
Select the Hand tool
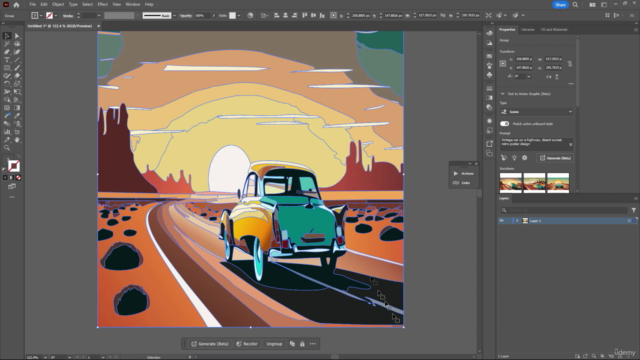(17, 140)
